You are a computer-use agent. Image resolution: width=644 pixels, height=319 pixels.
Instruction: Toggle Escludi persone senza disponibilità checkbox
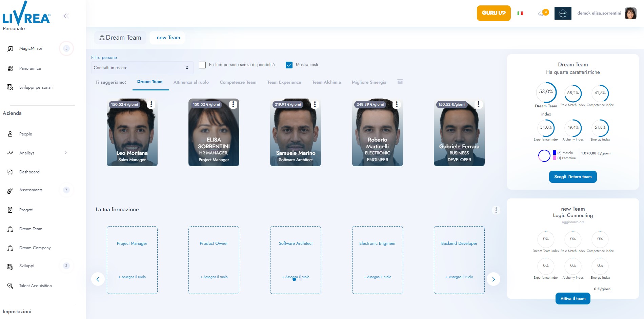pyautogui.click(x=202, y=65)
